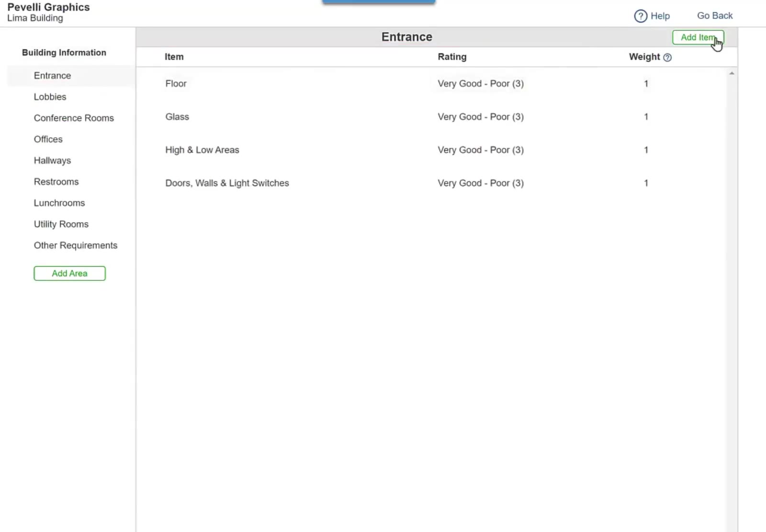Click the Pevelli Graphics title
Screen dimensions: 766x532
[x=48, y=7]
